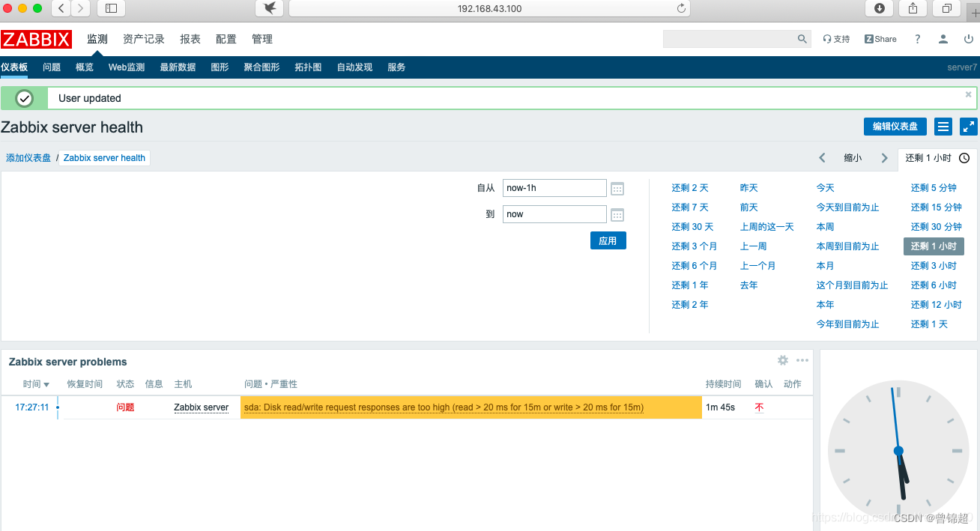Switch to 概览 overview submenu
This screenshot has height=531, width=980.
[x=85, y=67]
